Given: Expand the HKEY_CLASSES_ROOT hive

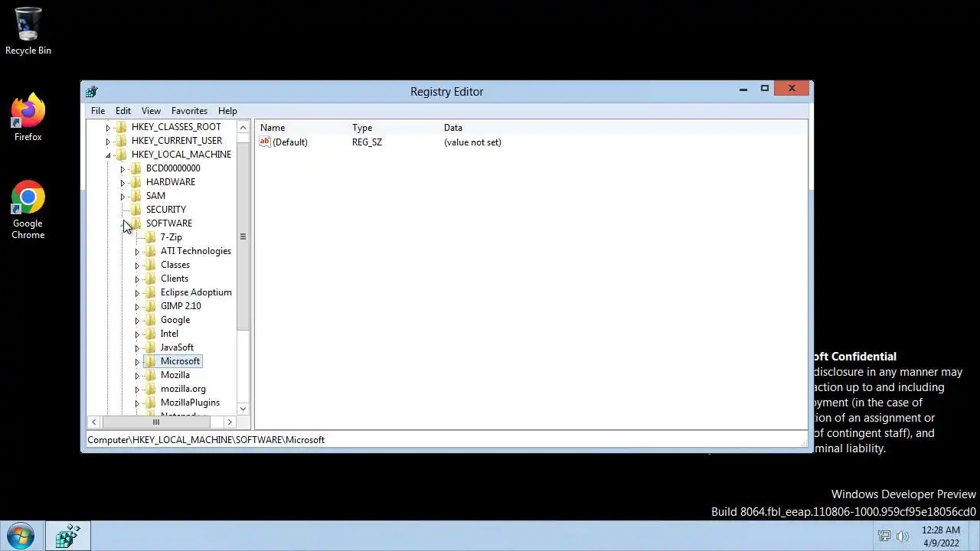Looking at the screenshot, I should pyautogui.click(x=108, y=128).
